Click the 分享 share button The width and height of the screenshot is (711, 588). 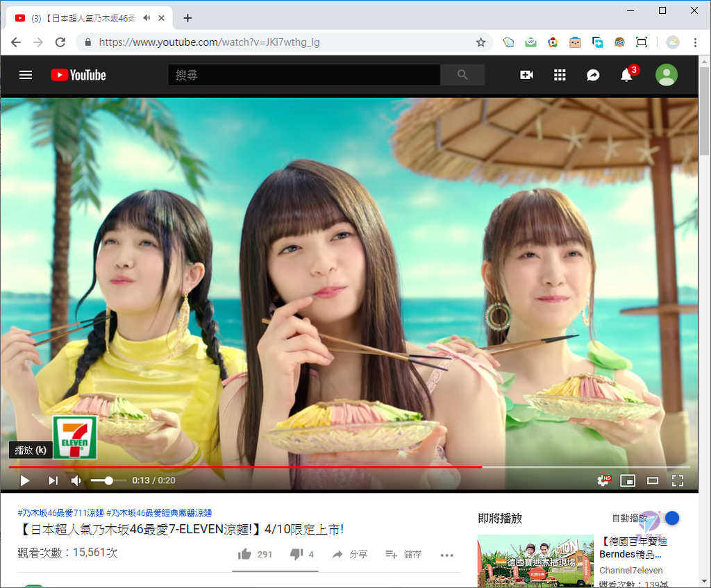pos(350,554)
